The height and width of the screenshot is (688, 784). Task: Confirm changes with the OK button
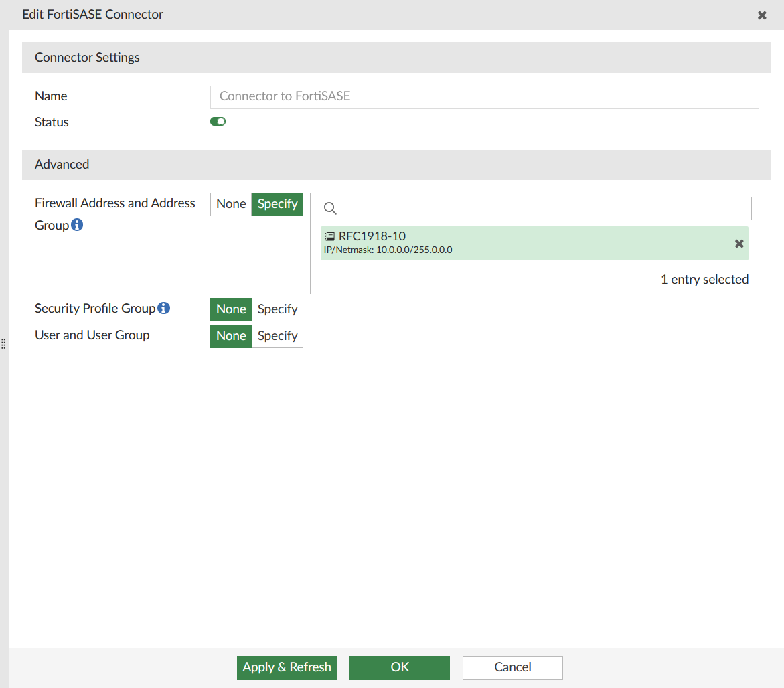pyautogui.click(x=399, y=667)
